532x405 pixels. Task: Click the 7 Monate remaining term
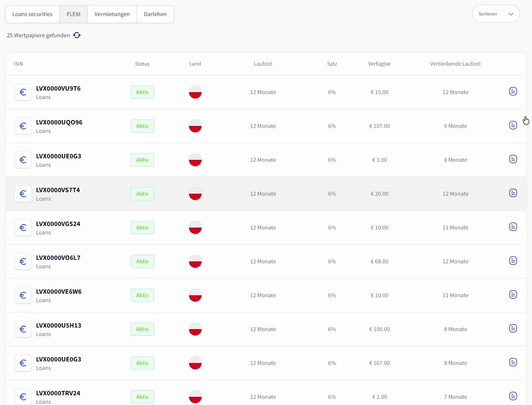coord(456,397)
